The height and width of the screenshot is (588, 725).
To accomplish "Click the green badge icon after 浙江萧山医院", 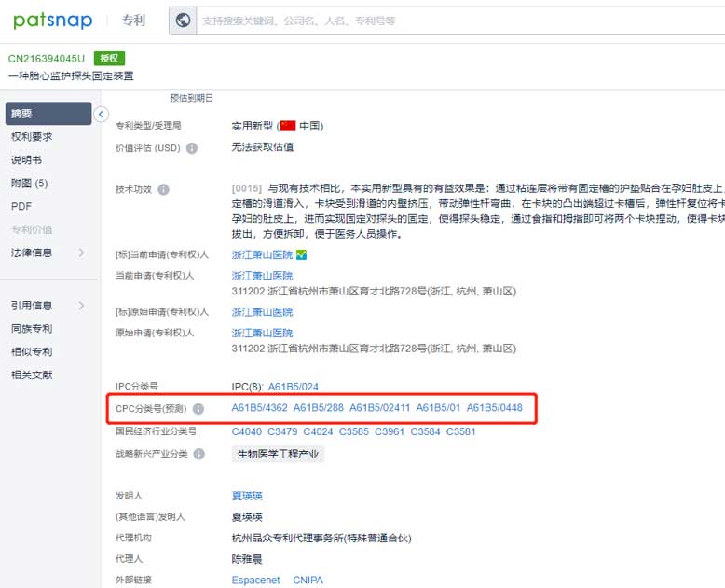I will [x=301, y=255].
